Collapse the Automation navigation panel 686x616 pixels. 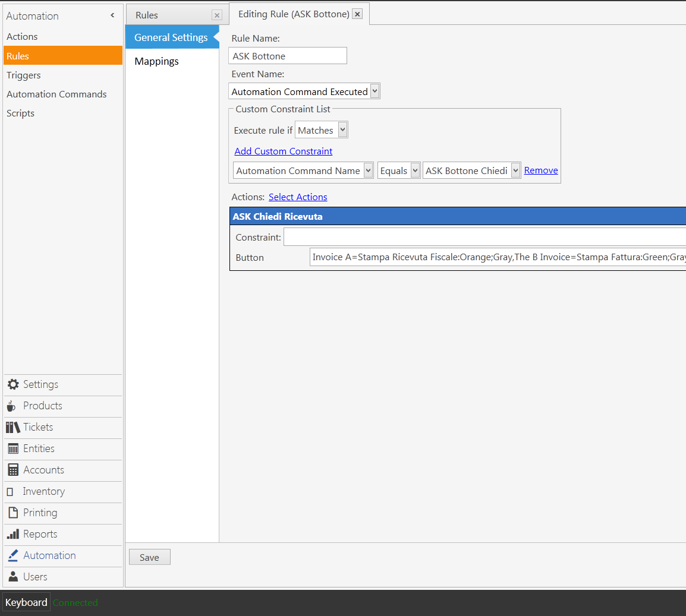pos(112,16)
